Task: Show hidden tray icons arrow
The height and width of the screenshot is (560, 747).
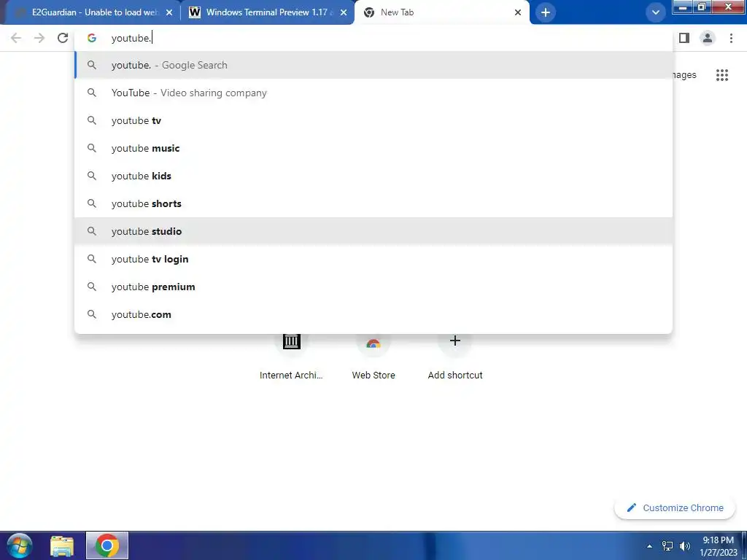Action: (649, 546)
